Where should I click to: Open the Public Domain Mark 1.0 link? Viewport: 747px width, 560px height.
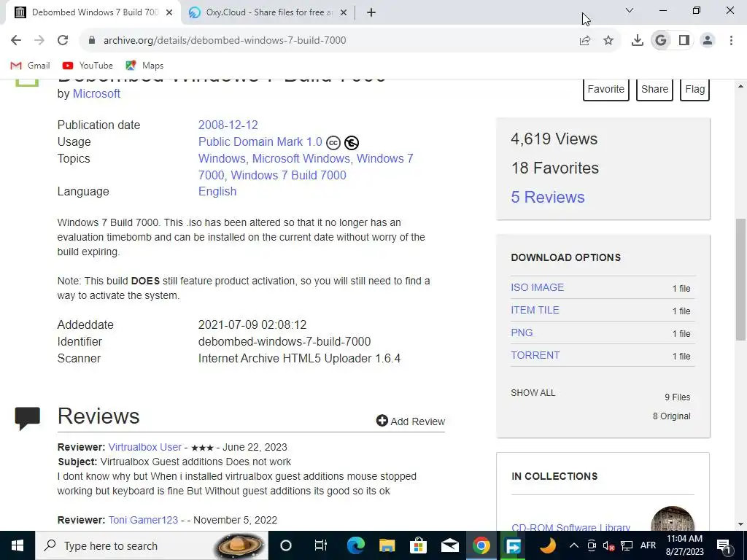pos(260,142)
